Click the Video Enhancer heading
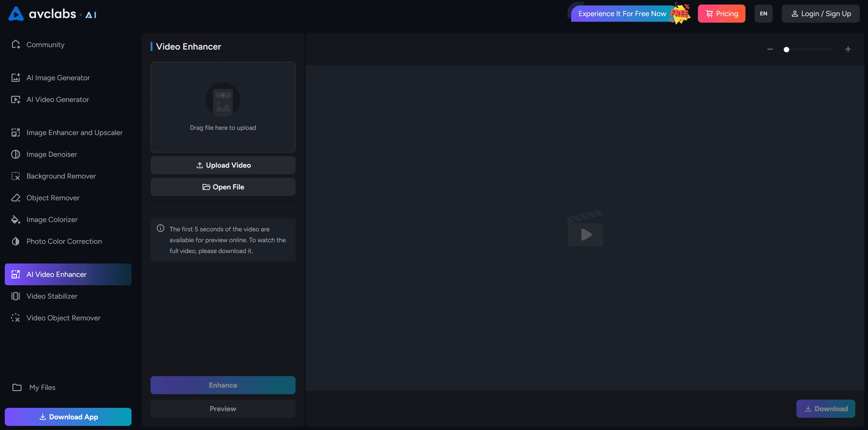Screen dimensions: 868x430 [188, 46]
